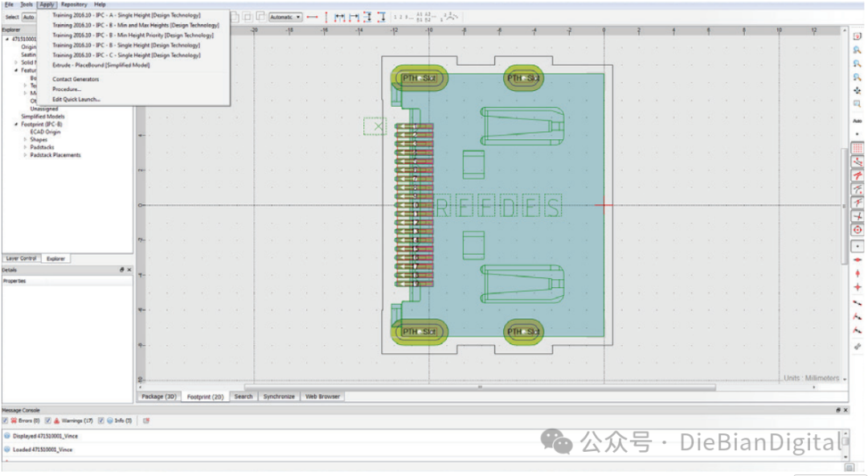This screenshot has height=476, width=868.
Task: Toggle the Errors filter checkbox
Action: [5, 421]
